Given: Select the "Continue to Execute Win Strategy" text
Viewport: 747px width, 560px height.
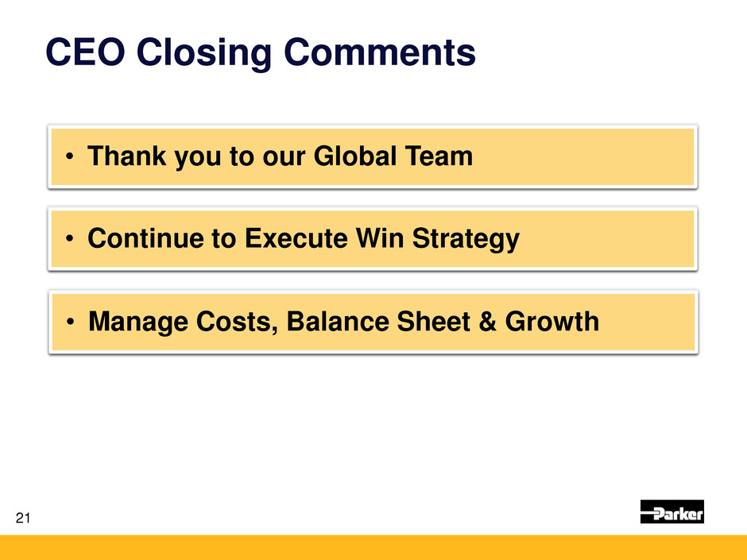Looking at the screenshot, I should (304, 238).
